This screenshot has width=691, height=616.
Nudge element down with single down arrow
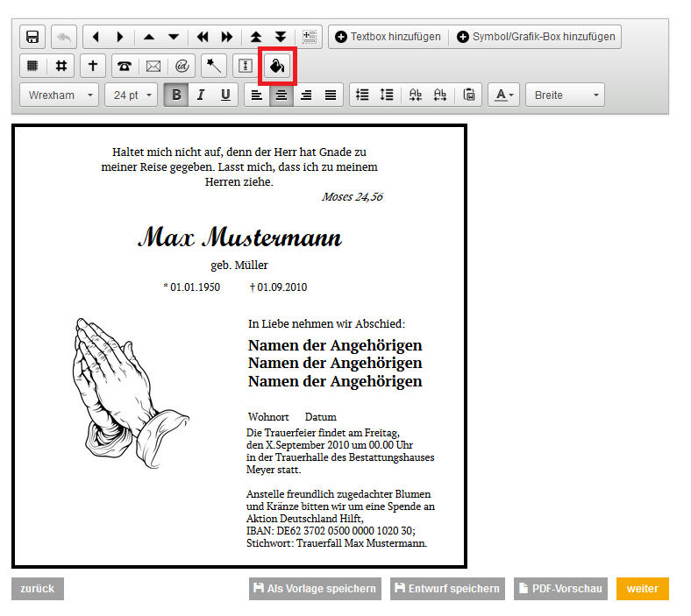click(x=174, y=37)
